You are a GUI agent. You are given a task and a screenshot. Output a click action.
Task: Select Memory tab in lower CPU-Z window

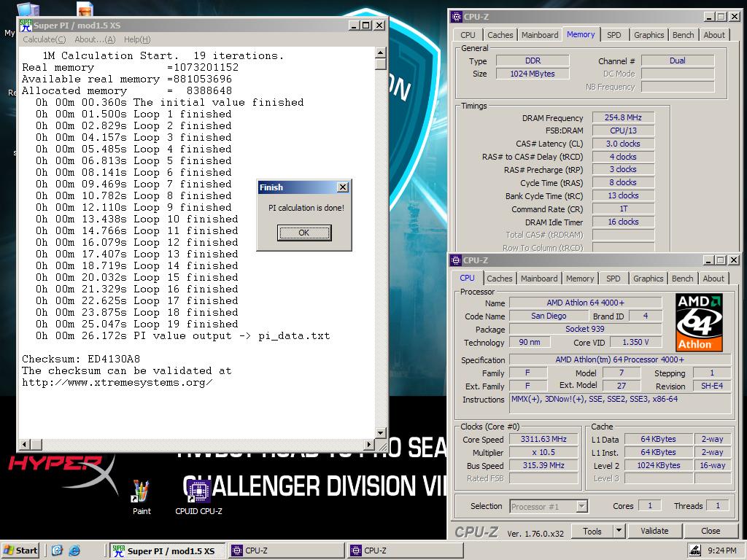[x=580, y=279]
